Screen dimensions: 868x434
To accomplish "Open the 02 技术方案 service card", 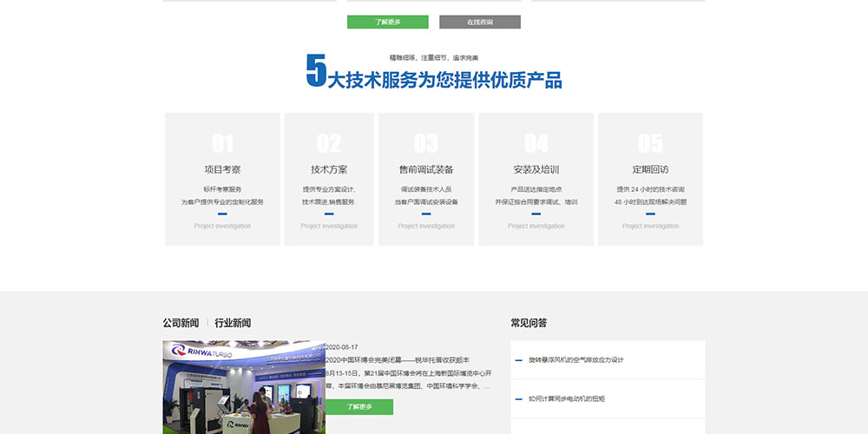I will pos(329,179).
